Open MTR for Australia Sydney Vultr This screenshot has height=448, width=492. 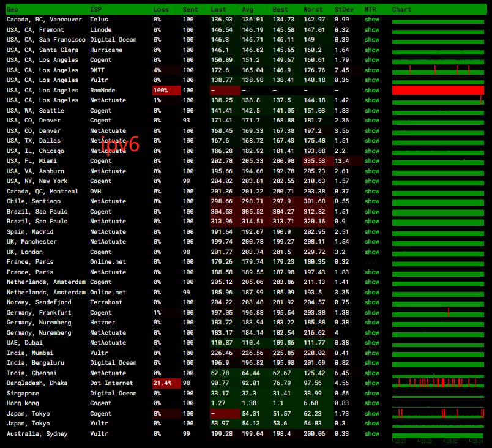click(x=372, y=434)
